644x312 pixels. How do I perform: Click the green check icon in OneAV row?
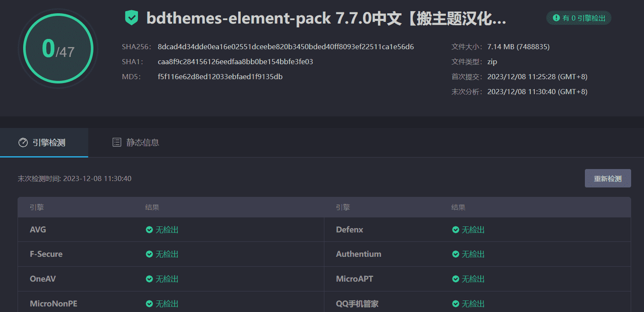point(149,279)
